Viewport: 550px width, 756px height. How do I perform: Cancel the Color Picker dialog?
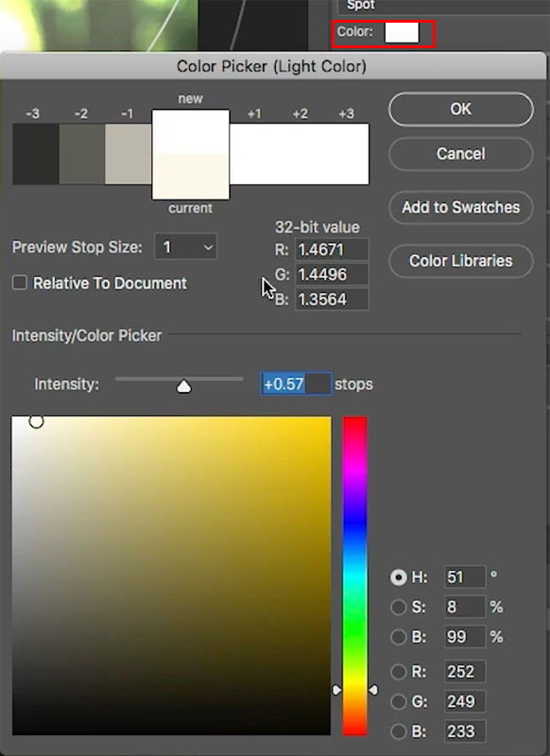click(x=461, y=154)
